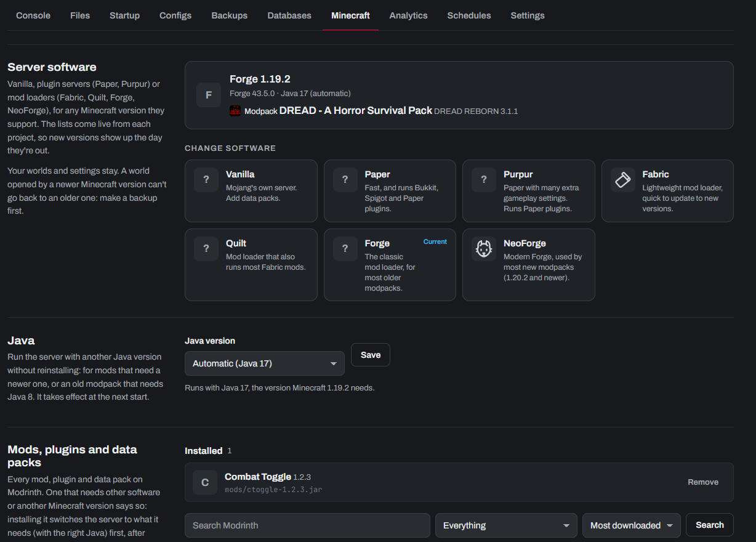Click the CHANGE SOFTWARE heading
756x542 pixels.
230,148
